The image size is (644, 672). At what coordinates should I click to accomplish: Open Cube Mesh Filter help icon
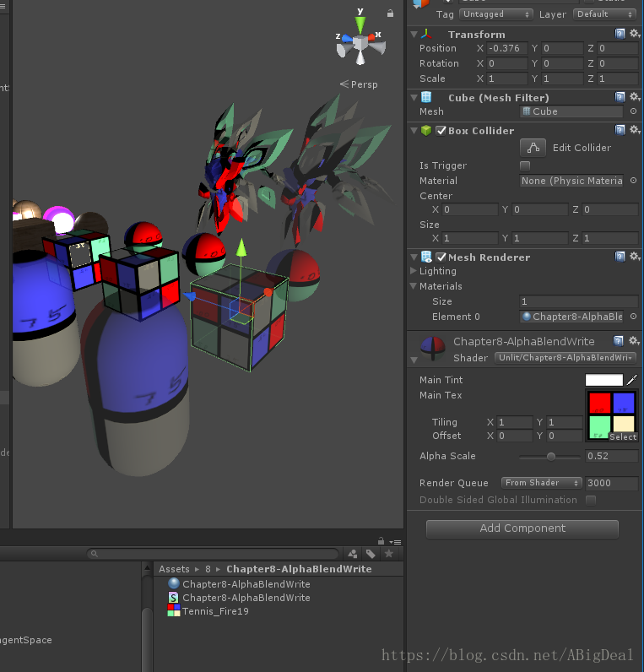tap(620, 97)
